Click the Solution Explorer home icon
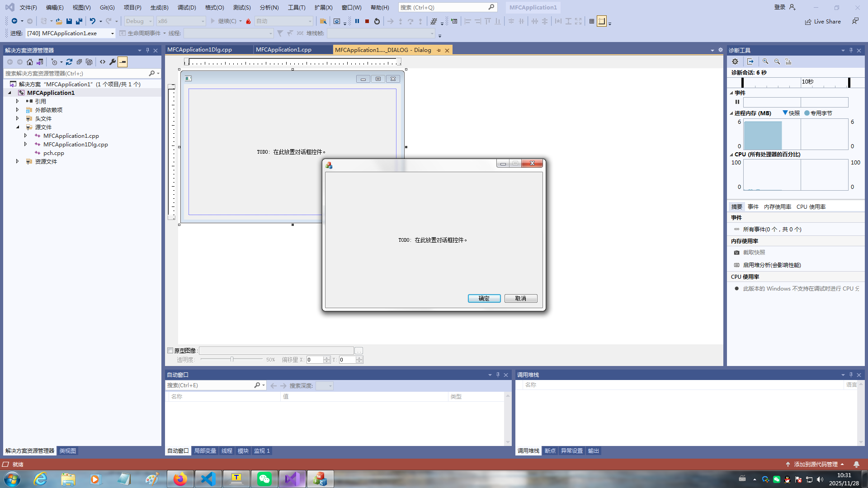This screenshot has width=868, height=488. [x=30, y=62]
